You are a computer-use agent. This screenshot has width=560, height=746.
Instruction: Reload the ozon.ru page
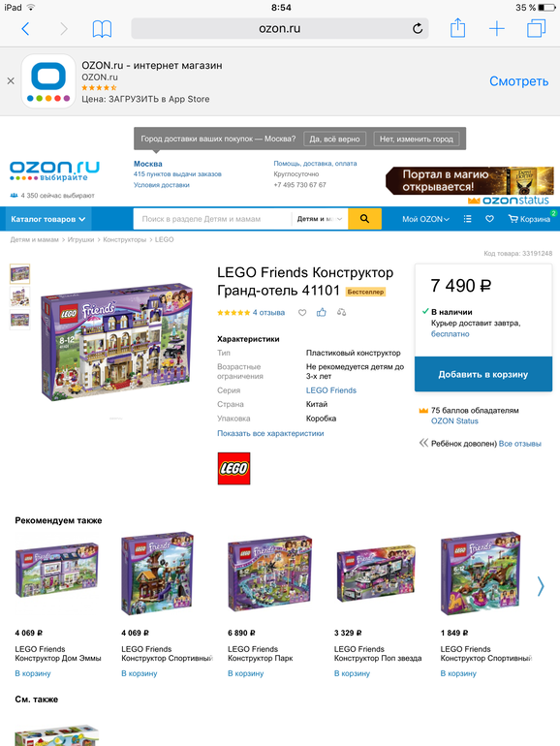pyautogui.click(x=418, y=28)
